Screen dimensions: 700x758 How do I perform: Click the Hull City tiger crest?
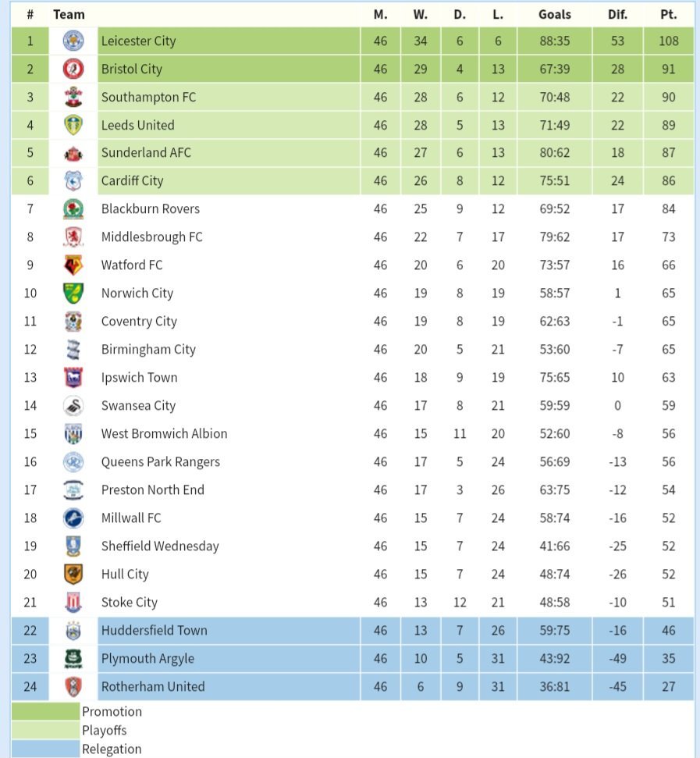tap(73, 574)
